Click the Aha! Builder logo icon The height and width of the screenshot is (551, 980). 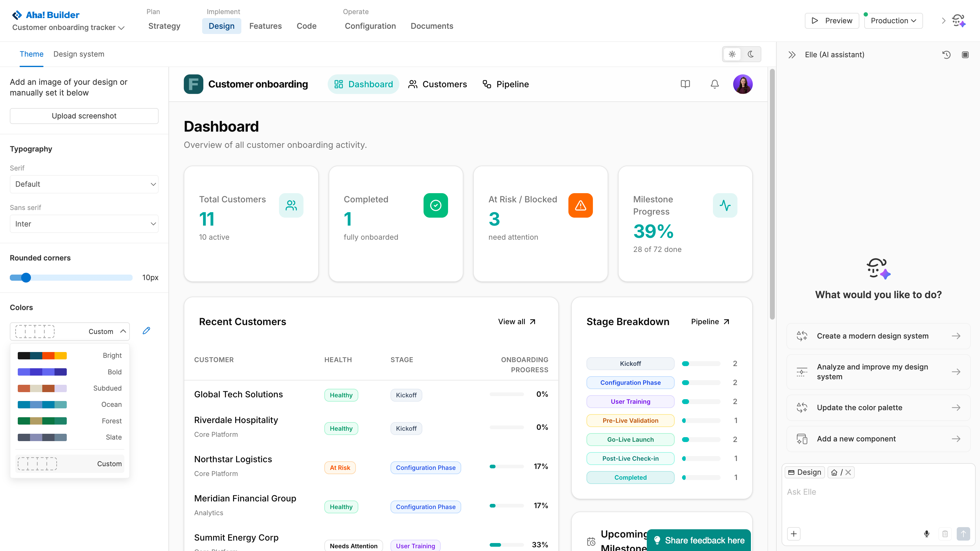point(17,15)
